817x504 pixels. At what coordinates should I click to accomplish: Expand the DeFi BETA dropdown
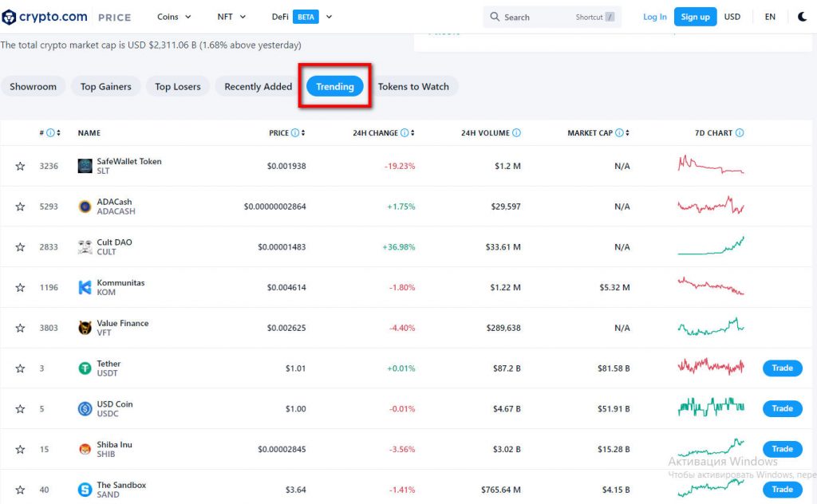pyautogui.click(x=302, y=17)
